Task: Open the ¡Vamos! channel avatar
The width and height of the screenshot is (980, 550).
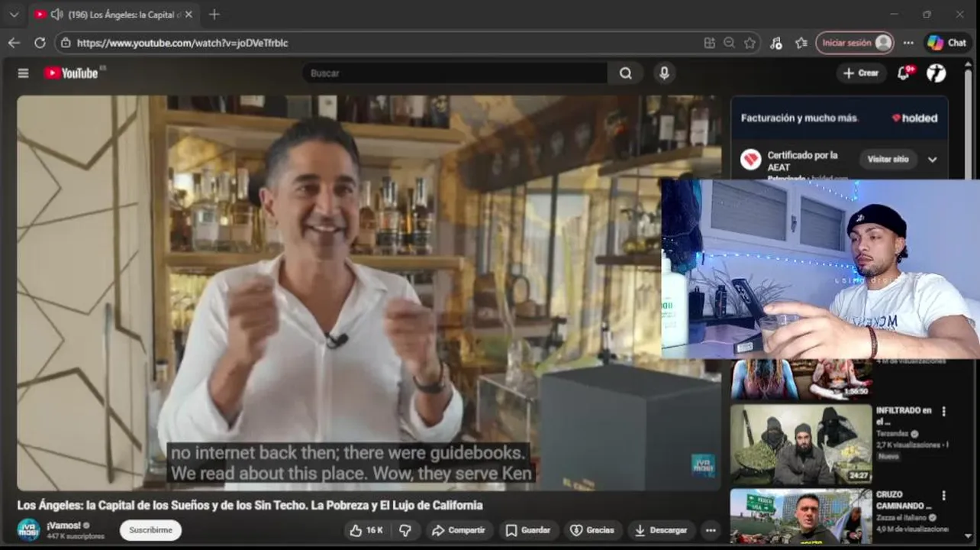Action: (x=28, y=530)
